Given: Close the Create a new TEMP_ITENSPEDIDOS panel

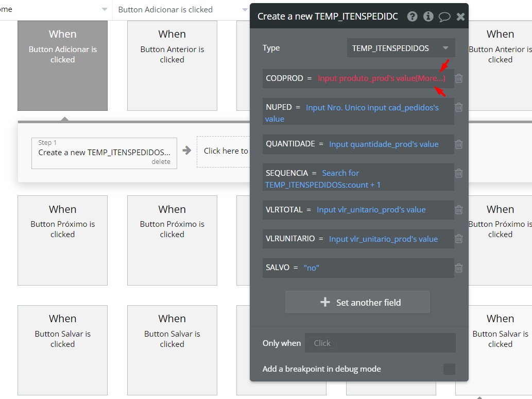Looking at the screenshot, I should (460, 16).
